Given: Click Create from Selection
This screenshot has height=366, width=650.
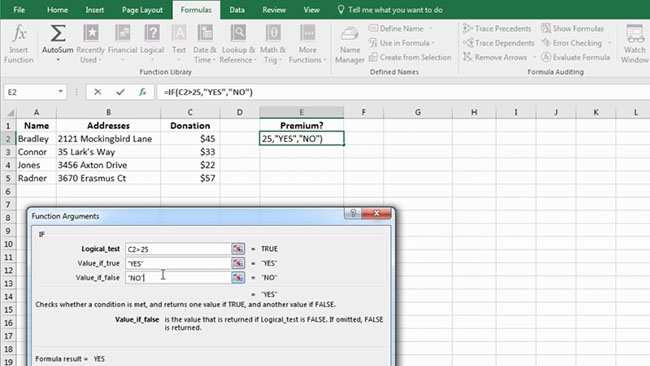Looking at the screenshot, I should (x=410, y=57).
